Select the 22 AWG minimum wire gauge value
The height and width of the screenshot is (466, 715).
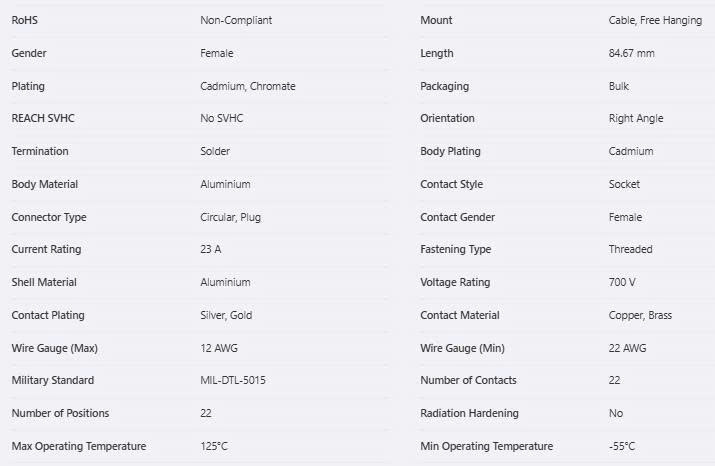click(x=629, y=348)
